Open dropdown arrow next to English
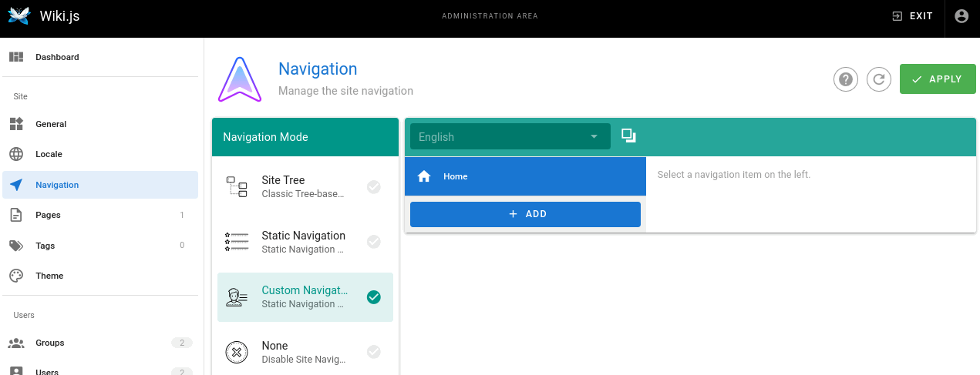This screenshot has width=980, height=375. 594,137
